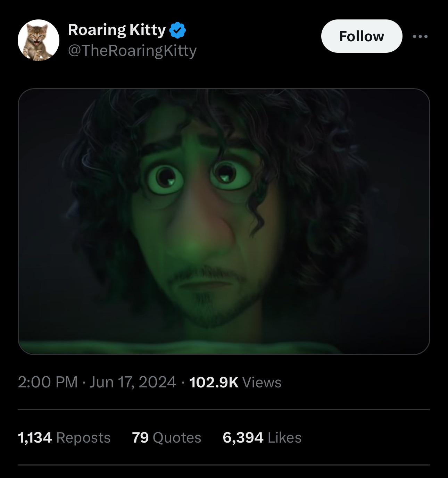The height and width of the screenshot is (478, 448).
Task: Open the 102.9K view count
Action: 214,382
